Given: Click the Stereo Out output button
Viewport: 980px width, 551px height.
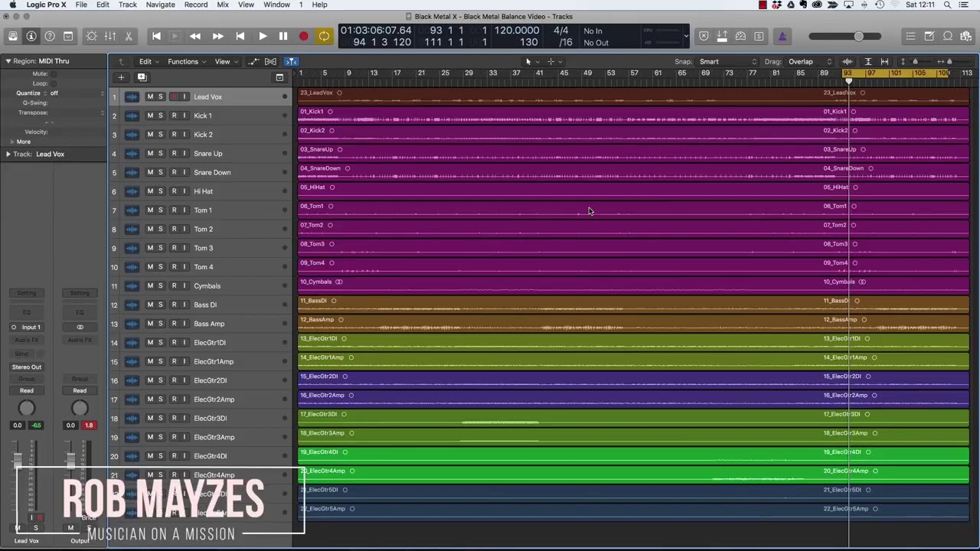Looking at the screenshot, I should (x=27, y=367).
